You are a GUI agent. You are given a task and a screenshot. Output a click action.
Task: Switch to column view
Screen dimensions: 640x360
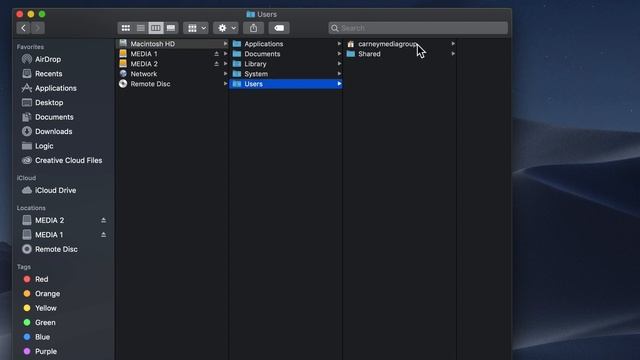tap(156, 28)
